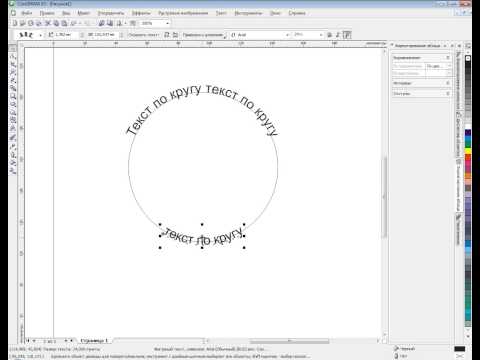Viewport: 480px width, 360px height.
Task: Toggle bold text formatting
Action: 330,35
